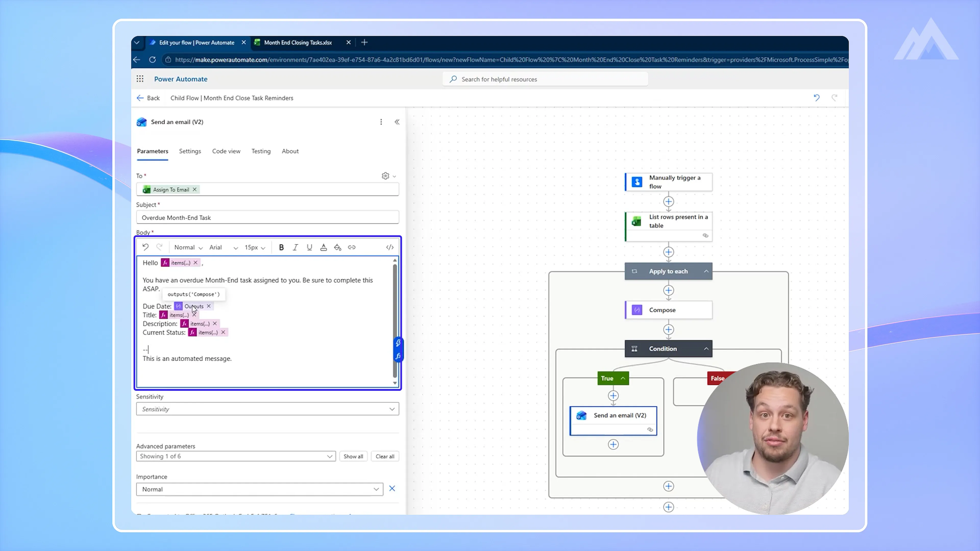Select the Compose action card
Viewport: 980px width, 551px height.
point(668,310)
